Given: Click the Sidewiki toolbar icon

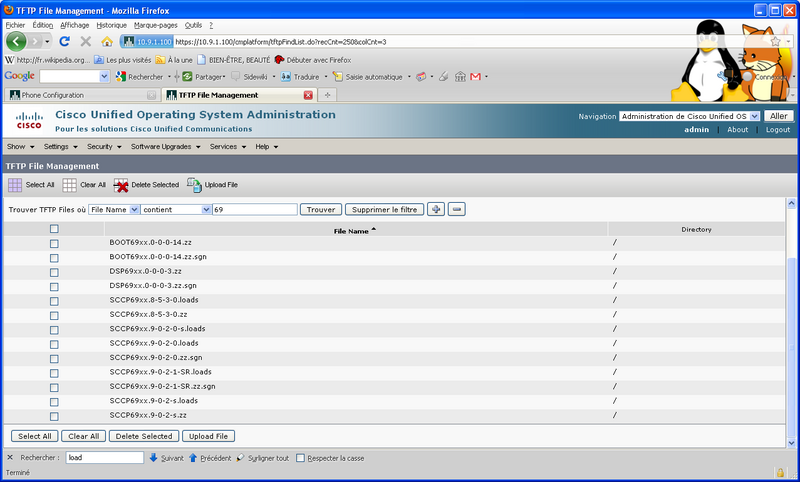Looking at the screenshot, I should [235, 77].
